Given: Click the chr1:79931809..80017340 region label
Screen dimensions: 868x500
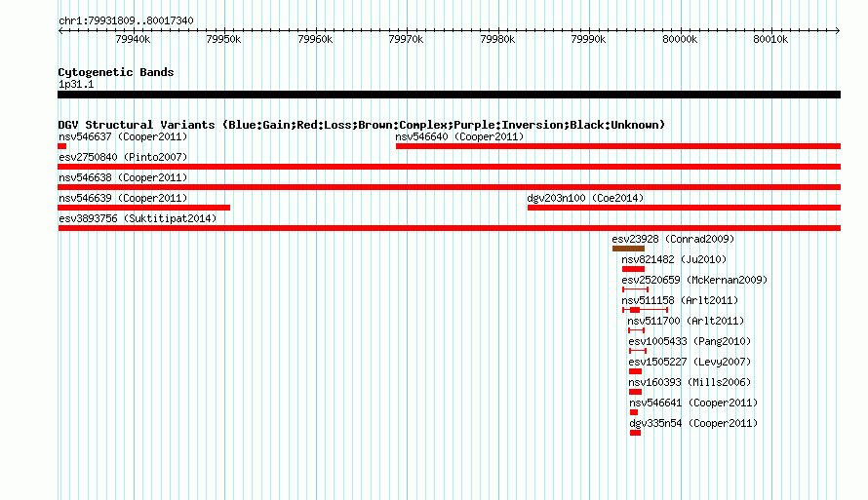Looking at the screenshot, I should point(126,20).
